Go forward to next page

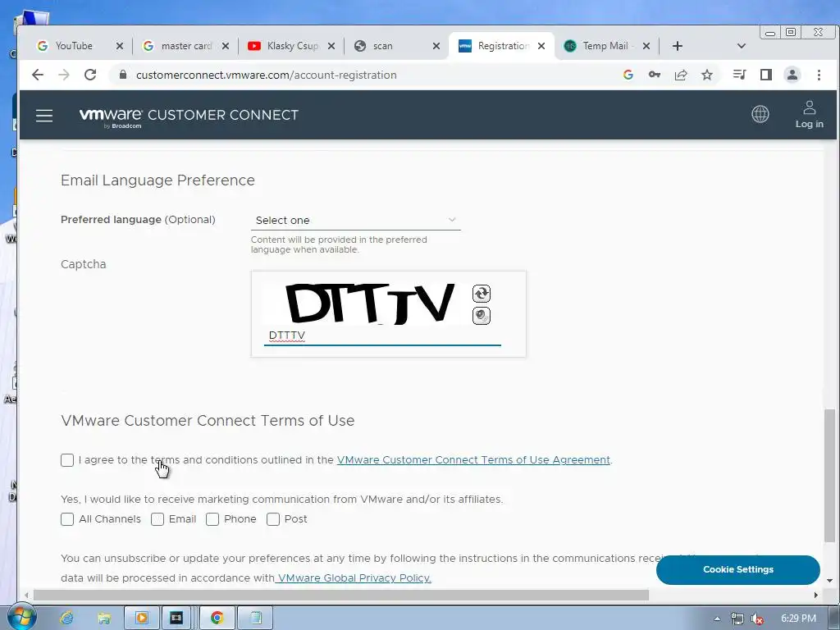click(x=64, y=75)
